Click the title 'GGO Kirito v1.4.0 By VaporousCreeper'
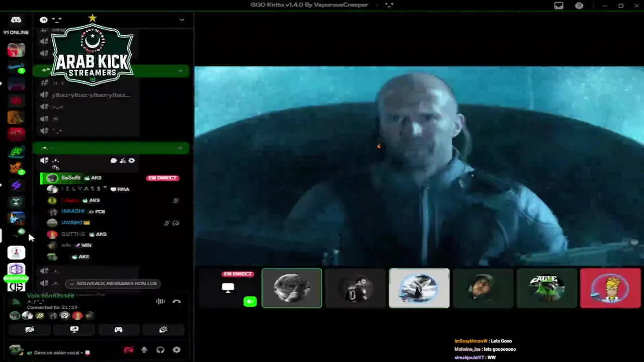Image resolution: width=644 pixels, height=362 pixels. click(309, 5)
